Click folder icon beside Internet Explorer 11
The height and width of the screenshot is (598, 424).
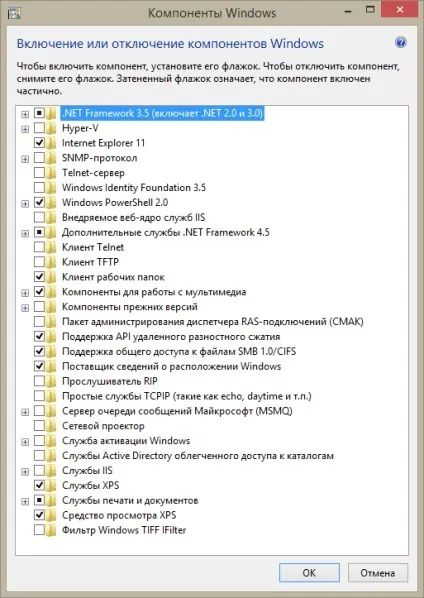(51, 143)
